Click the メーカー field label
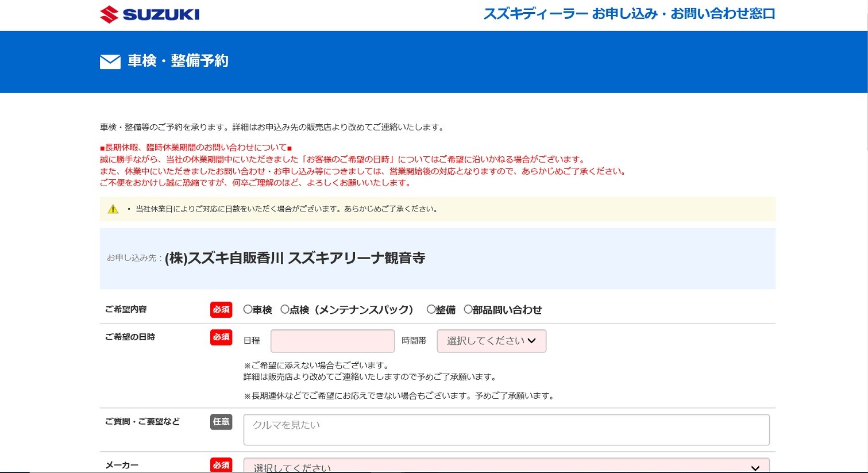The image size is (868, 473). point(122,465)
